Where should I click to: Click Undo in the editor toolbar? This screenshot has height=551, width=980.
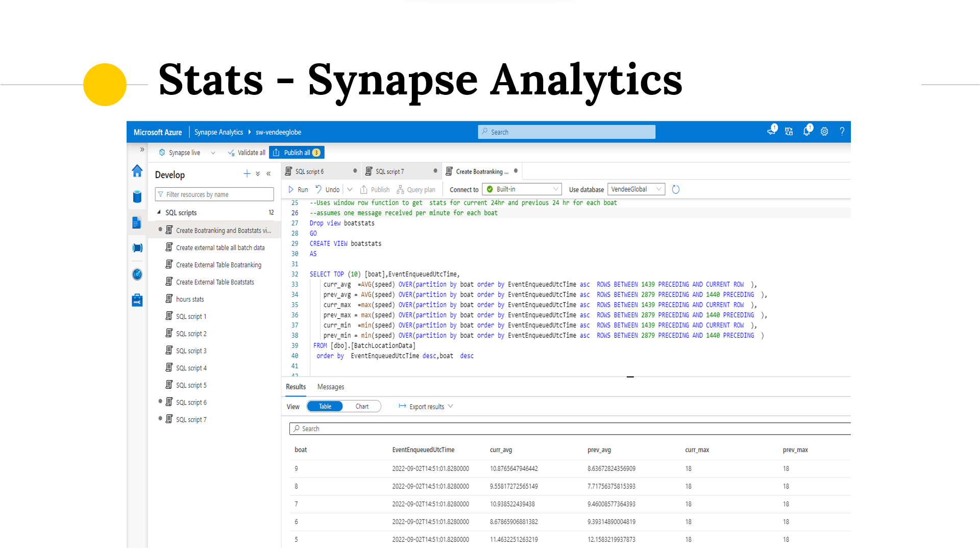coord(327,189)
